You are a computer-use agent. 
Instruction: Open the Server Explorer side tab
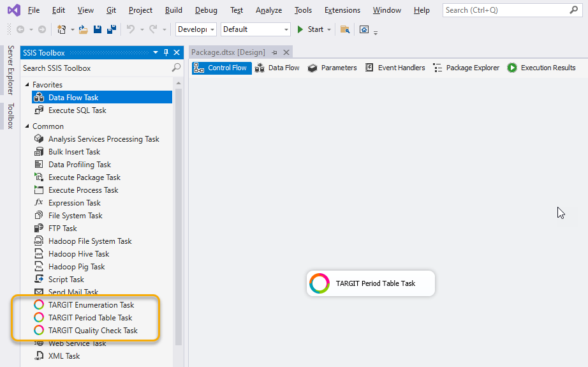tap(10, 70)
